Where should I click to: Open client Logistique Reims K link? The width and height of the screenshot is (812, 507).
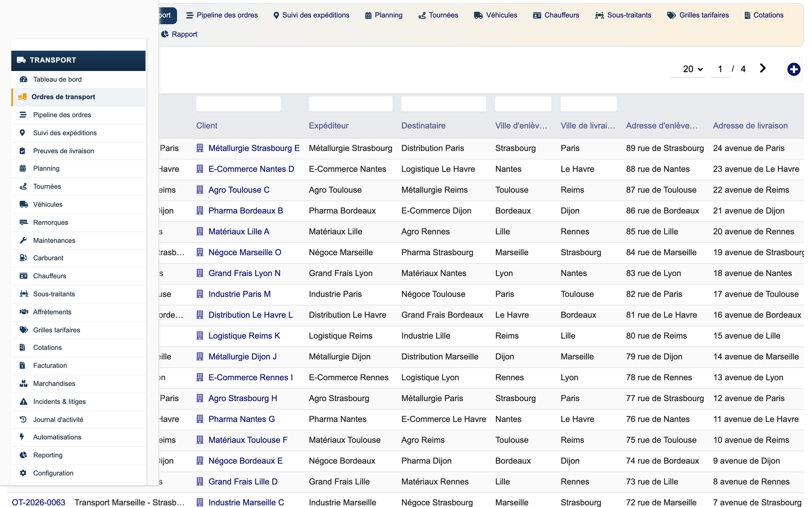[244, 336]
